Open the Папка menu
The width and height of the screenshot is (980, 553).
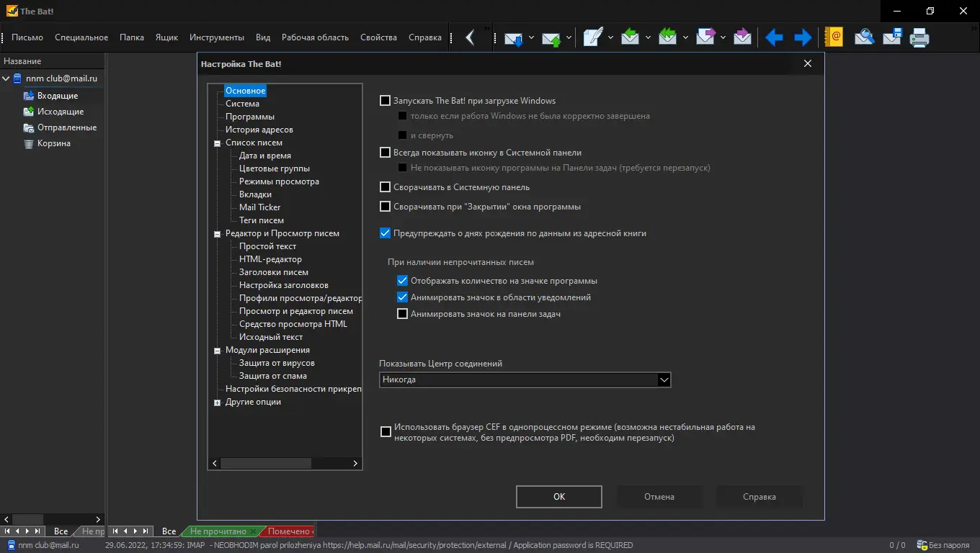(132, 37)
